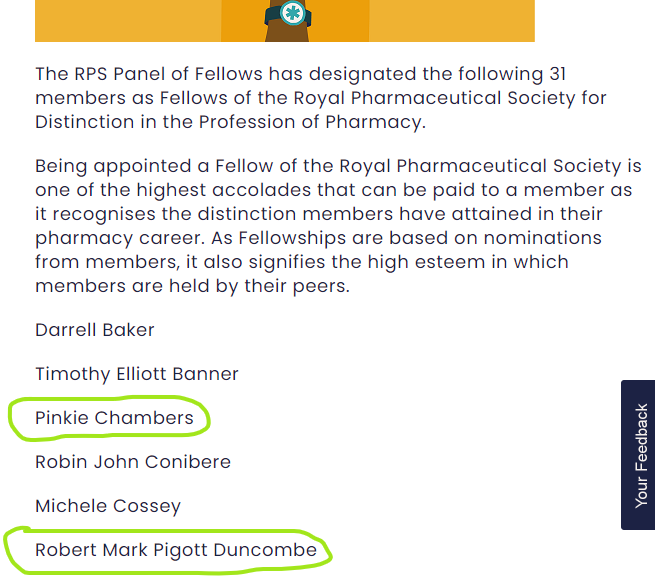
Task: Click the teal medical star watch icon
Action: (x=292, y=13)
